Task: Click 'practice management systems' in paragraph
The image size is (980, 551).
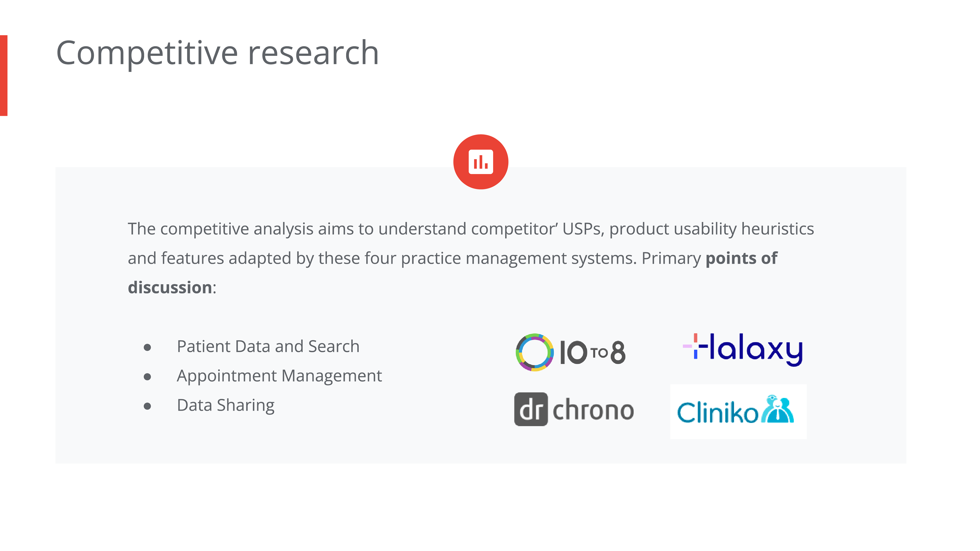Action: pyautogui.click(x=519, y=258)
